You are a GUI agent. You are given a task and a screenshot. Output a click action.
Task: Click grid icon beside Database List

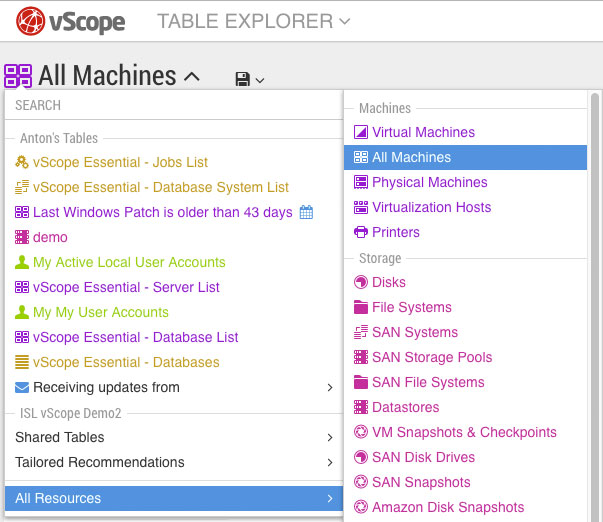22,337
